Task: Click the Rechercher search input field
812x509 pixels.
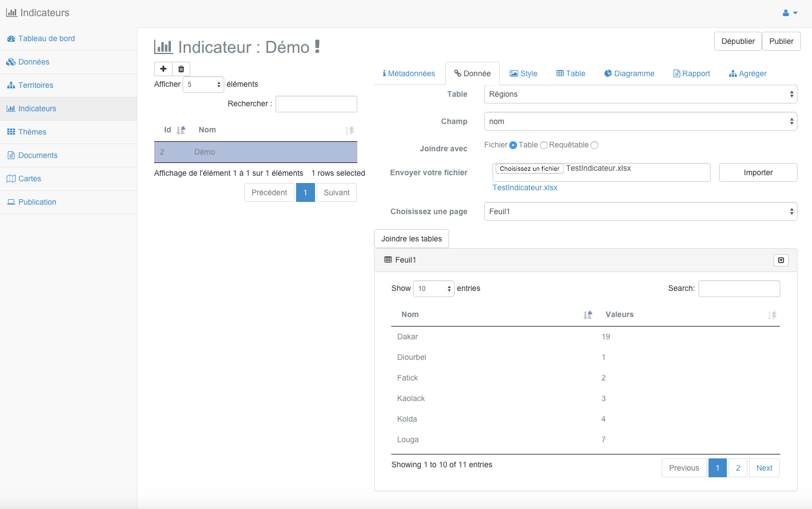Action: coord(316,104)
